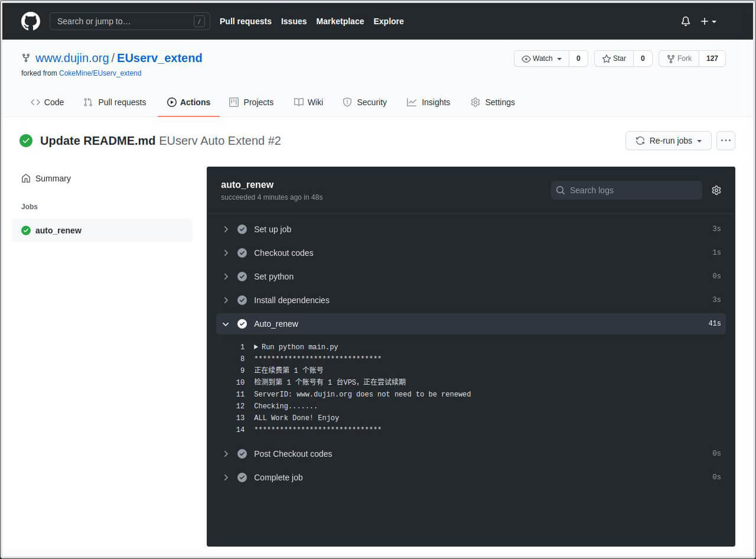
Task: Expand the Checkout codes step
Action: pos(226,252)
